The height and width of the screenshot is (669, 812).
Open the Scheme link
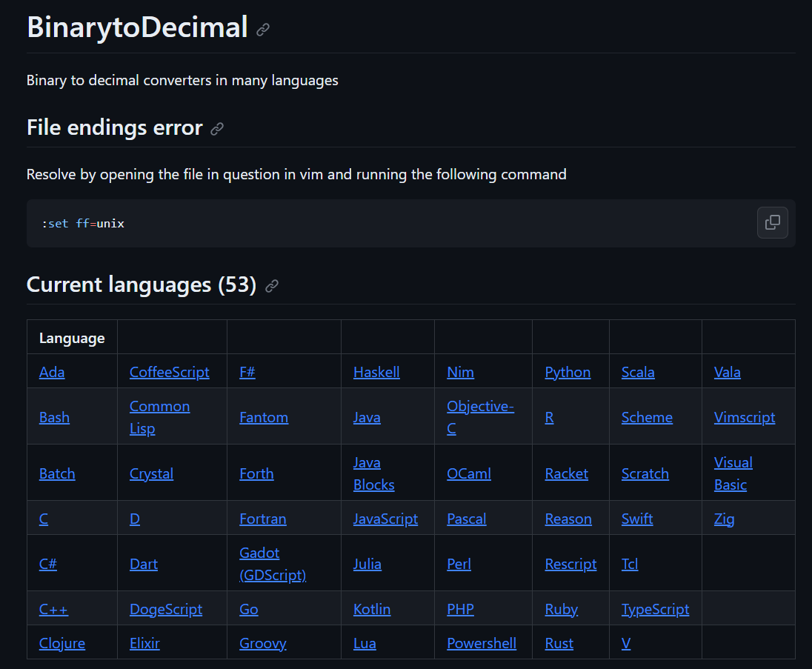click(x=647, y=417)
